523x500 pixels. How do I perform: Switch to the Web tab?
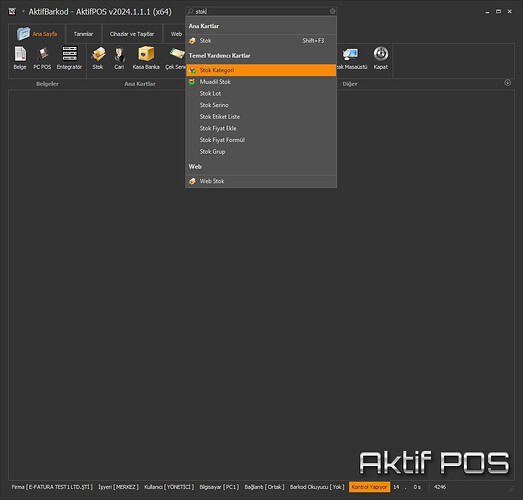[176, 34]
